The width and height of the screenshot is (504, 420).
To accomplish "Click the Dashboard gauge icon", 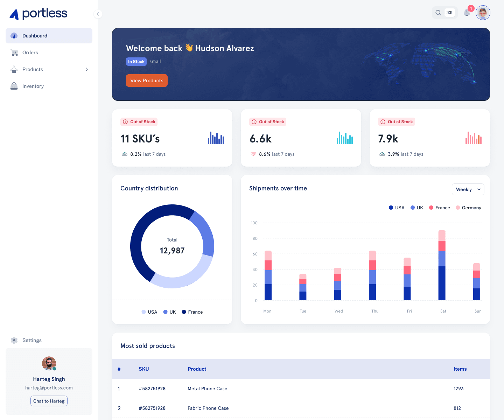I will click(x=14, y=36).
